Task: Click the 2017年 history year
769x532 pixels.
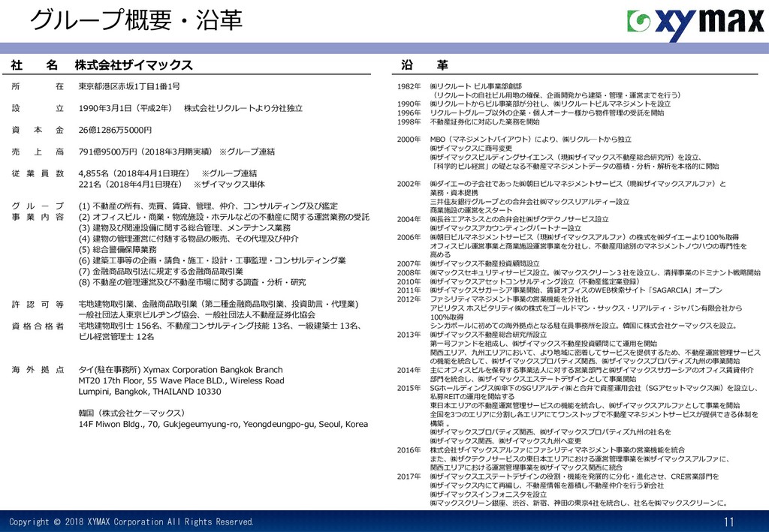Action: tap(409, 476)
